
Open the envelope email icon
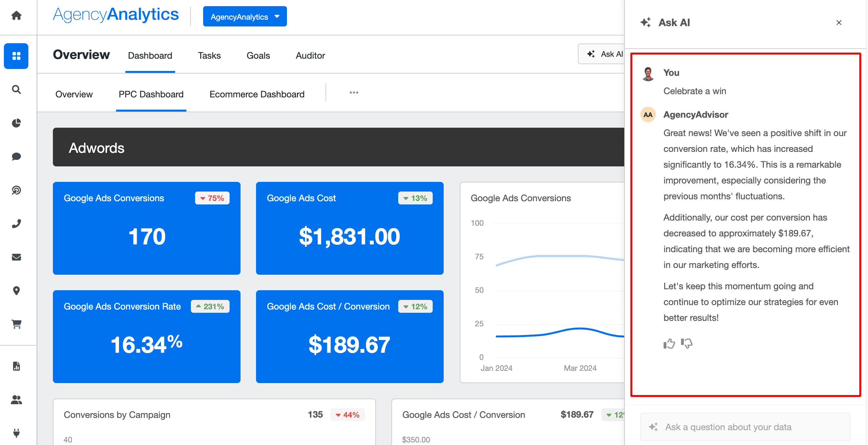[16, 257]
